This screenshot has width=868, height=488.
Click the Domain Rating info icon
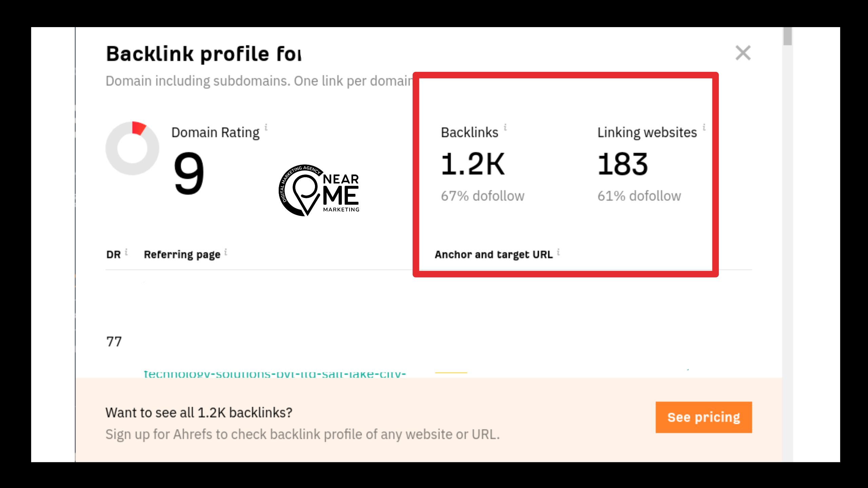tap(266, 127)
